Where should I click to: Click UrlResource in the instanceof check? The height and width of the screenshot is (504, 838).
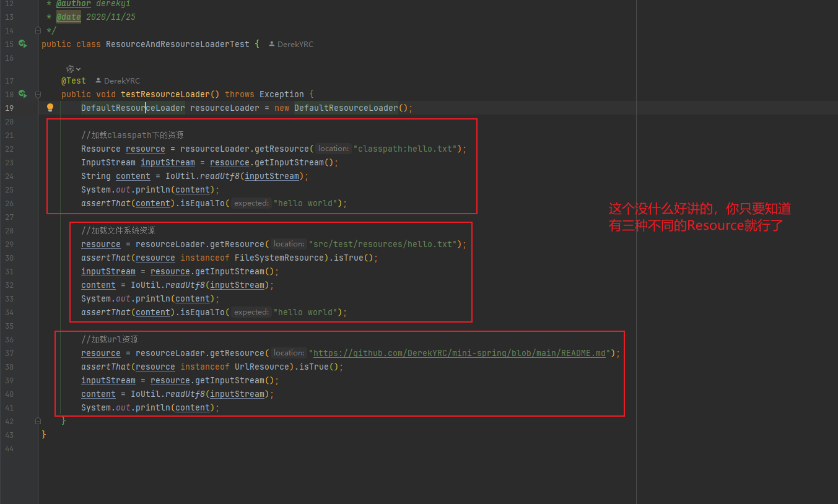tap(262, 367)
